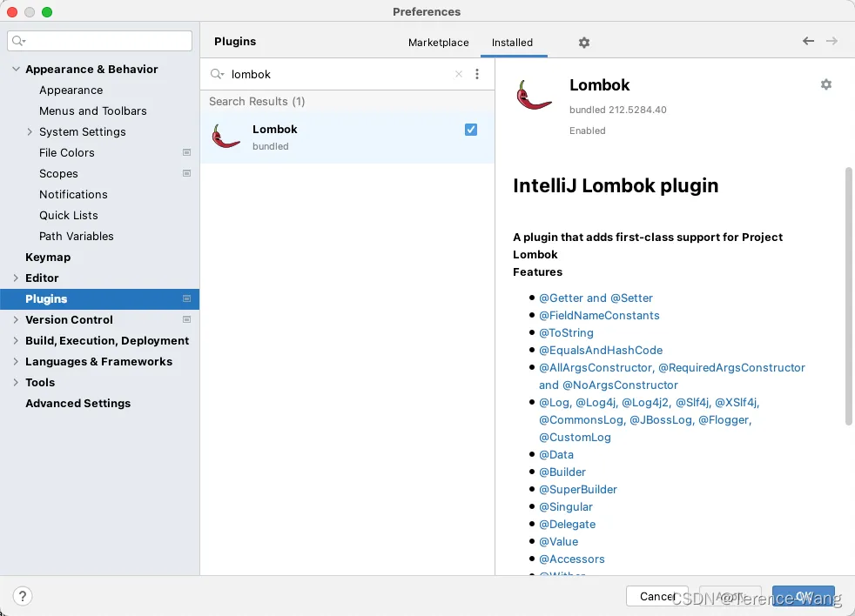Expand the Languages & Frameworks section
855x616 pixels.
click(x=16, y=362)
